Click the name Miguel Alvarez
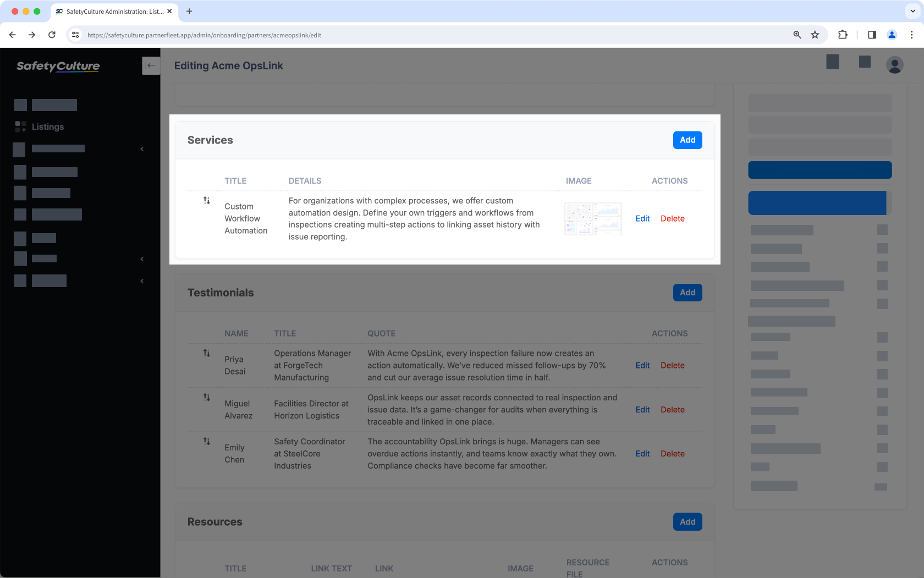 238,410
